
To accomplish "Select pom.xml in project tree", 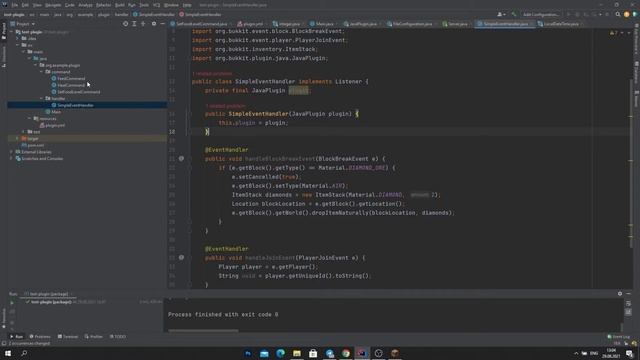I will click(33, 145).
